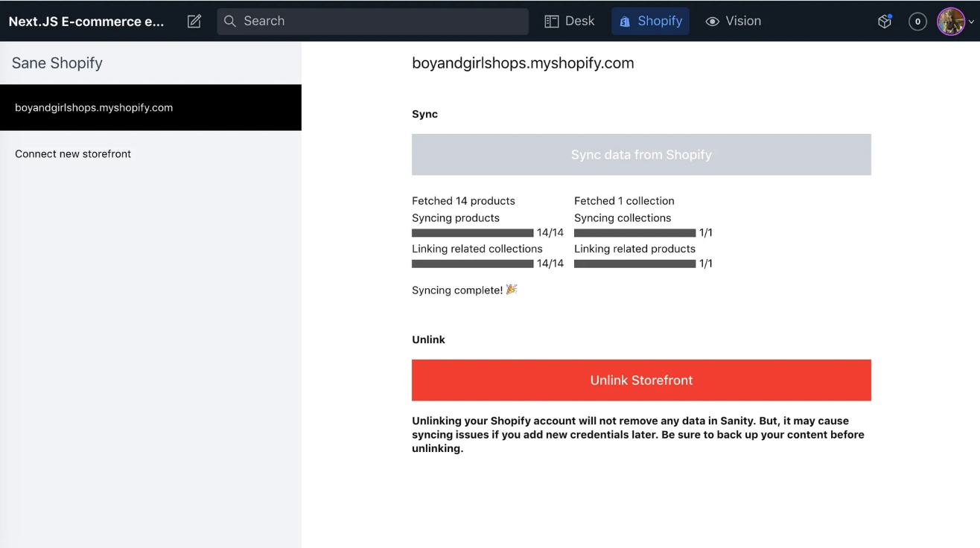This screenshot has width=980, height=548.
Task: Click the unlinking warning paragraph
Action: click(638, 435)
